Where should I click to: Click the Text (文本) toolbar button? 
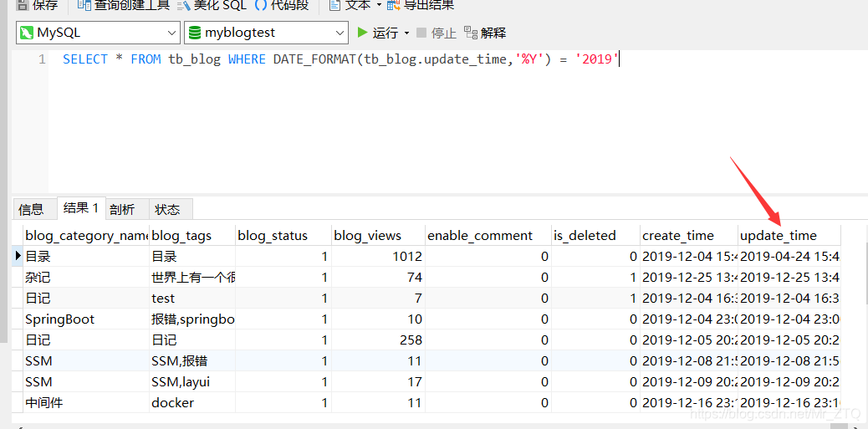coord(350,5)
